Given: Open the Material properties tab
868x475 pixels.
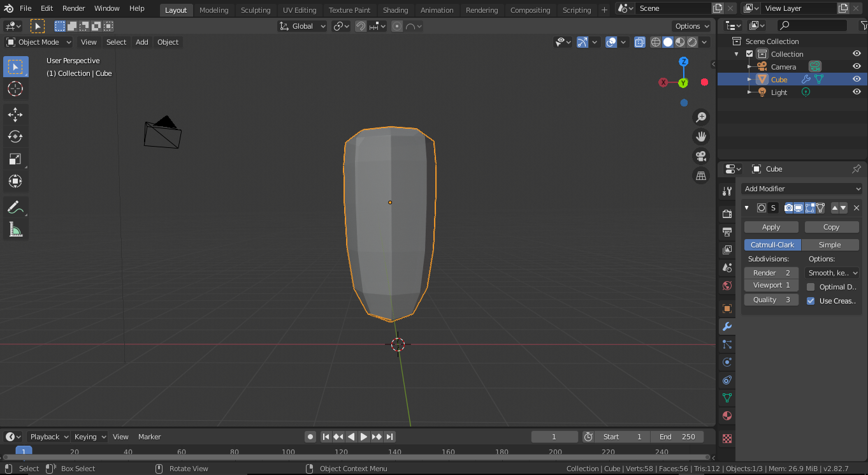Looking at the screenshot, I should [x=727, y=416].
